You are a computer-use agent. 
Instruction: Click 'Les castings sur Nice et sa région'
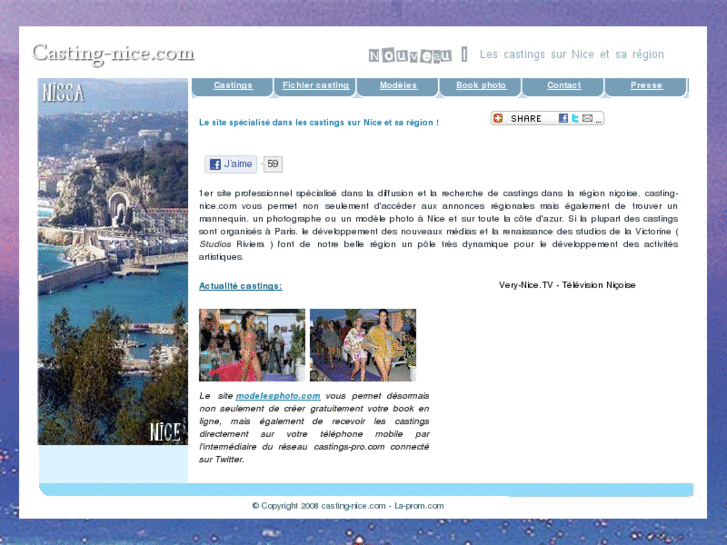tap(572, 55)
